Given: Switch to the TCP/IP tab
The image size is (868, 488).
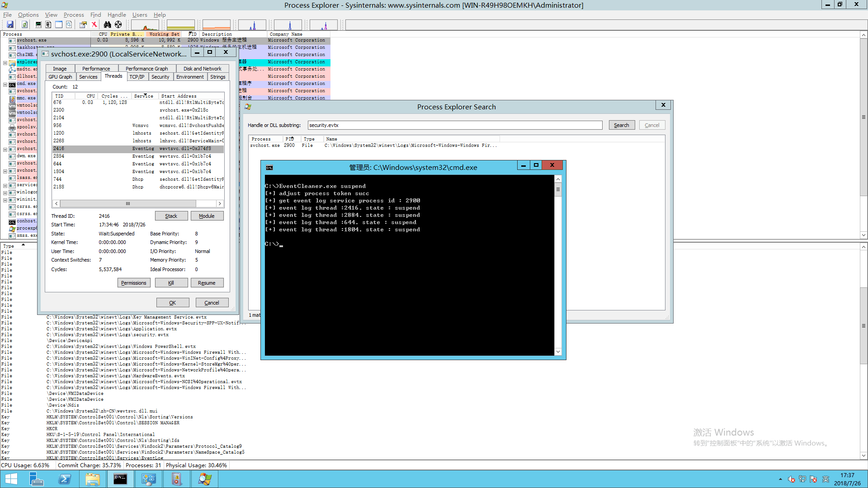Looking at the screenshot, I should click(x=137, y=77).
